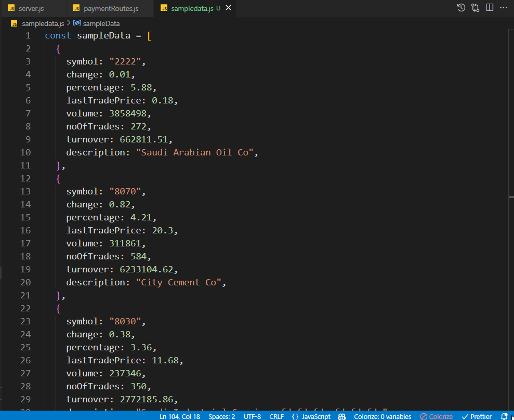Click the opening brace on line 2
This screenshot has width=514, height=420.
pos(58,48)
